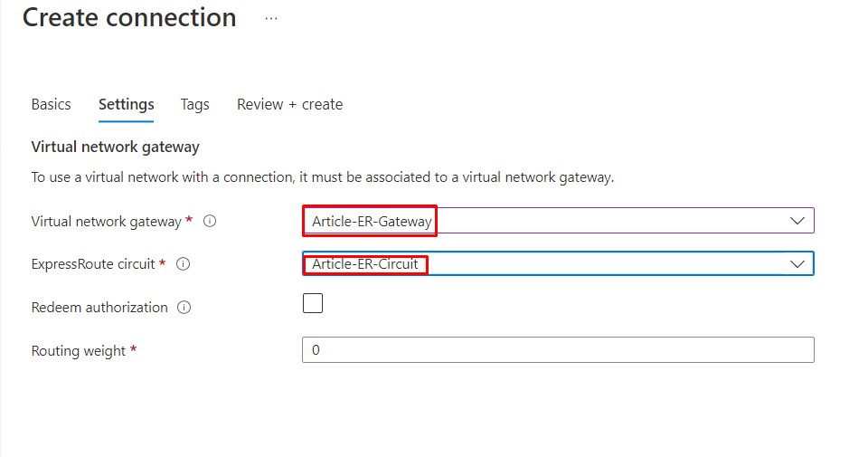Screen dimensions: 868x457
Task: Open the Tags tab
Action: click(194, 104)
